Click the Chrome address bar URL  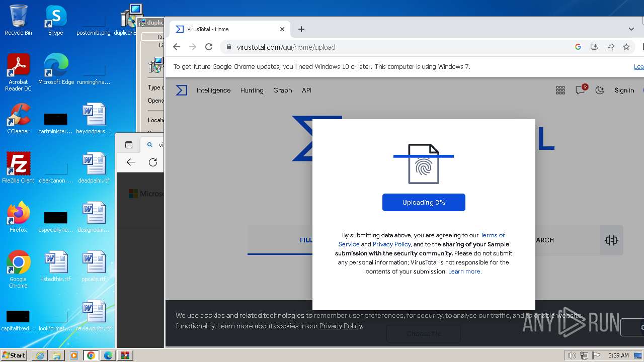286,47
